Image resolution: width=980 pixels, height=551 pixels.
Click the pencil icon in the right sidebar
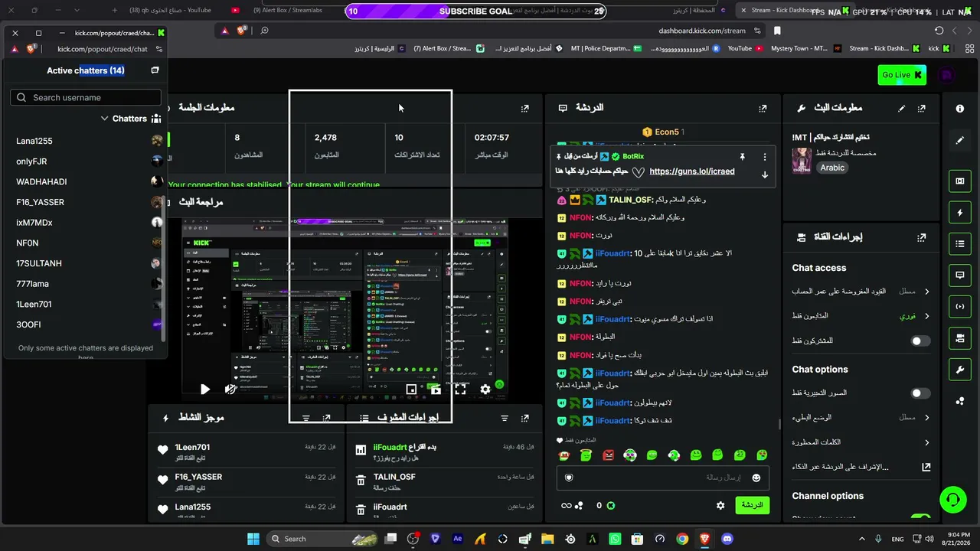click(x=959, y=141)
